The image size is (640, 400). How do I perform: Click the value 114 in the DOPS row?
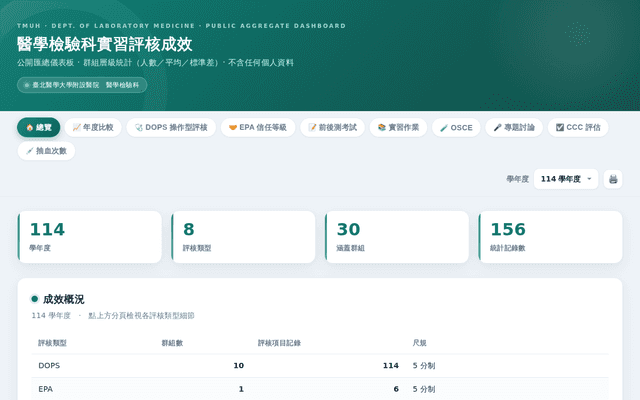[x=391, y=365]
